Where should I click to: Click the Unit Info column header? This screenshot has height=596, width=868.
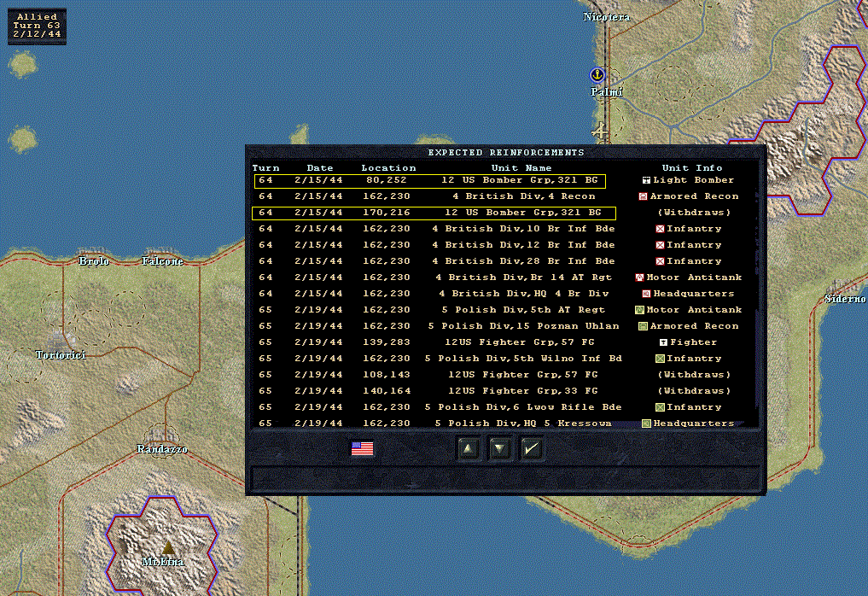[692, 168]
